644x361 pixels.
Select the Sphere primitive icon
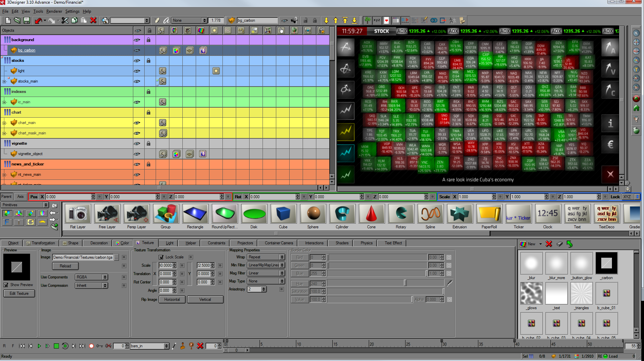pyautogui.click(x=313, y=214)
